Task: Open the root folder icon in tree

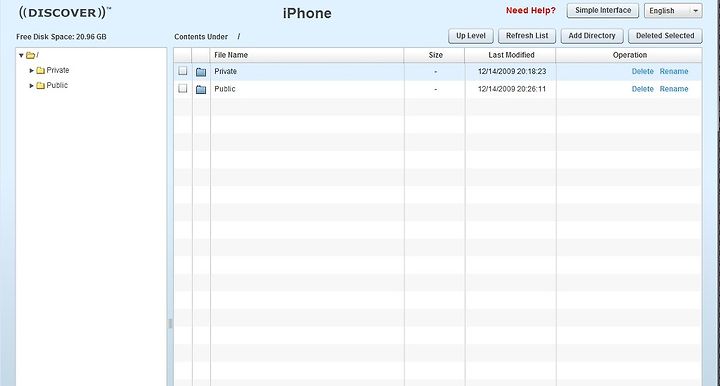Action: click(x=30, y=56)
